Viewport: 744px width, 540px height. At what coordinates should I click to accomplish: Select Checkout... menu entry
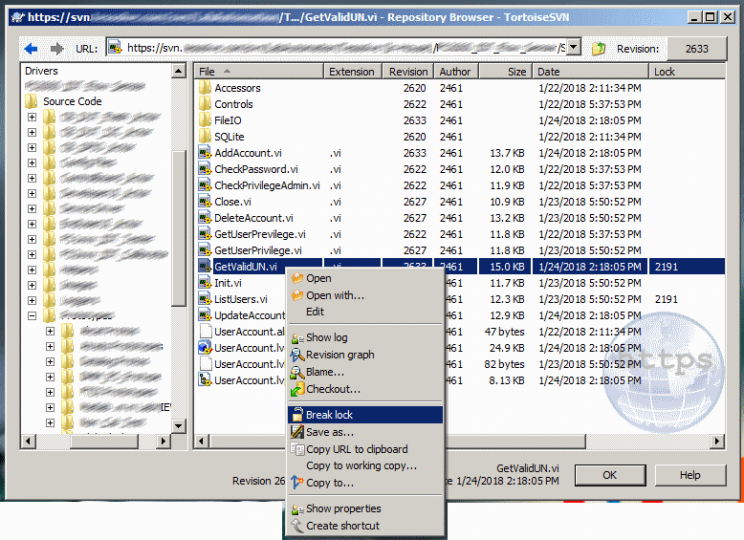click(332, 389)
